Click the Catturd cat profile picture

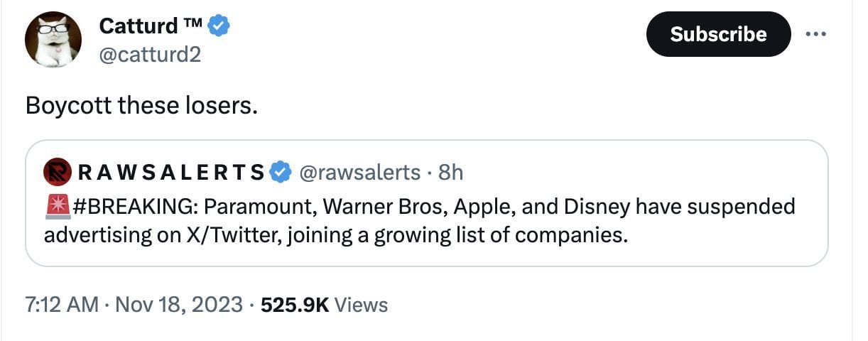tap(53, 40)
